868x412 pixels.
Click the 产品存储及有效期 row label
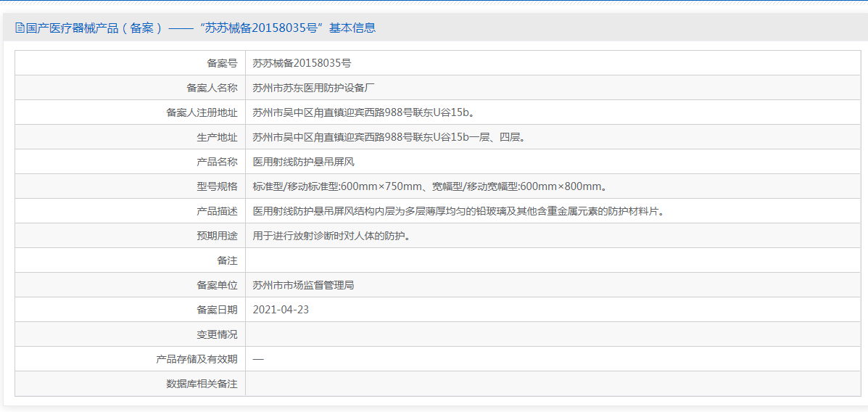(197, 359)
